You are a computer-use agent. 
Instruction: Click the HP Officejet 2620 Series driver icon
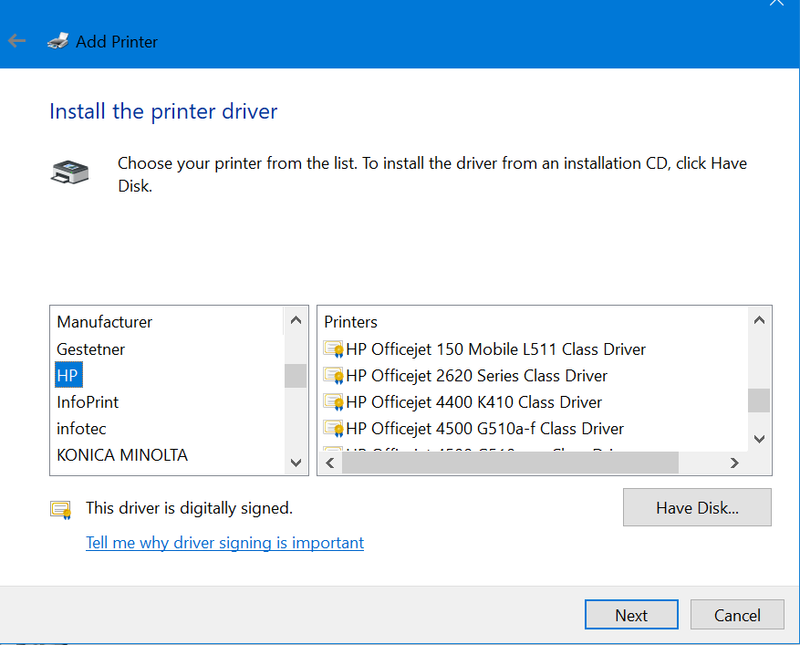333,376
